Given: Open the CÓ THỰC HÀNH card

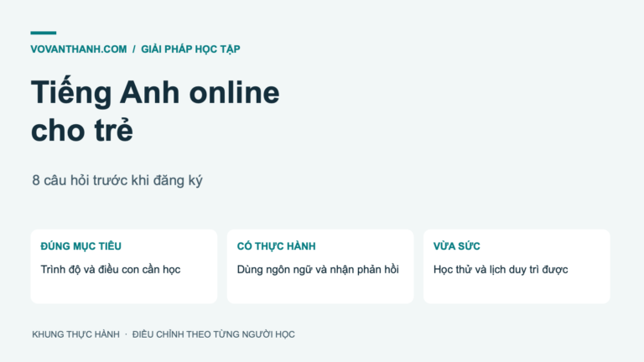Looking at the screenshot, I should [x=320, y=266].
